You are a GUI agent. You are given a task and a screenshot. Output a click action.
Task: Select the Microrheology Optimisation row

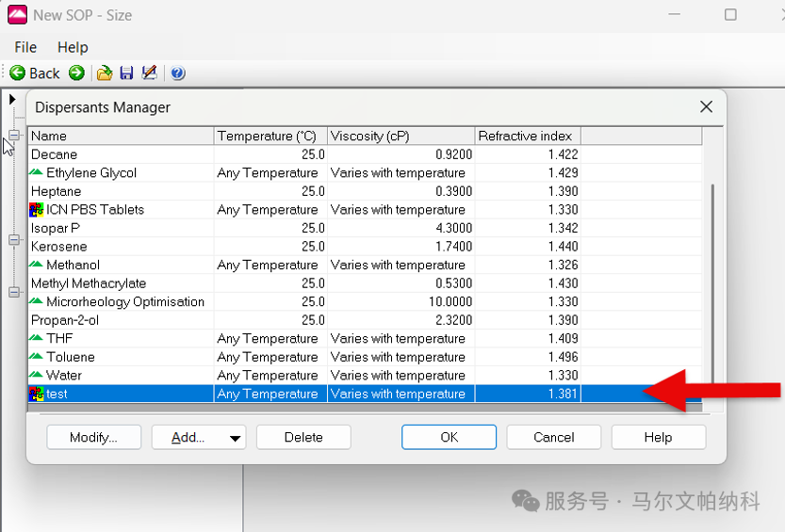coord(365,302)
